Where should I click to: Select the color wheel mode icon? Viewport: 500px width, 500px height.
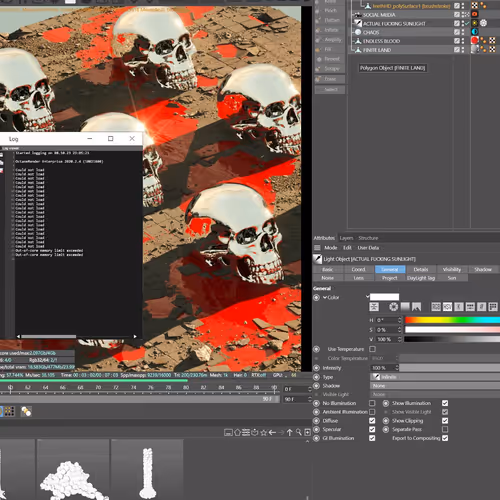pos(394,307)
